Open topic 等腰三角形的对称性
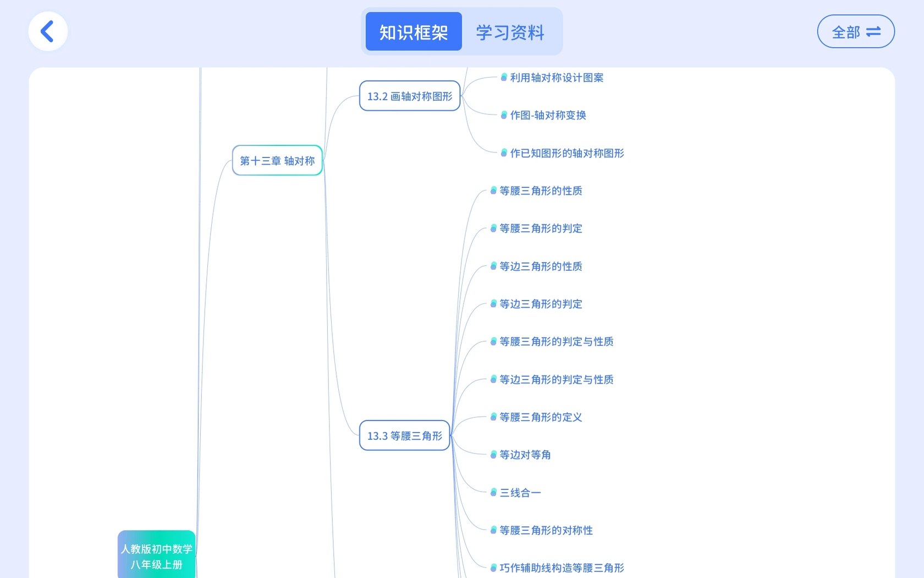 pyautogui.click(x=546, y=530)
